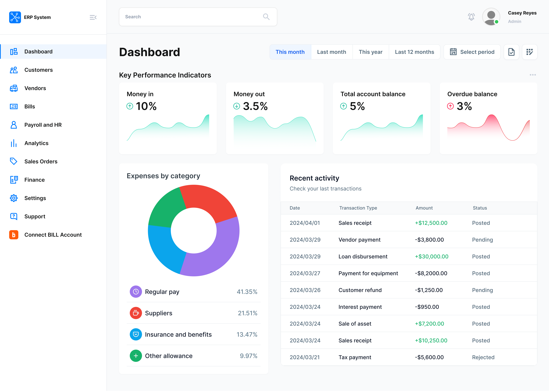Click the Insurance and benefits shield icon

[136, 334]
